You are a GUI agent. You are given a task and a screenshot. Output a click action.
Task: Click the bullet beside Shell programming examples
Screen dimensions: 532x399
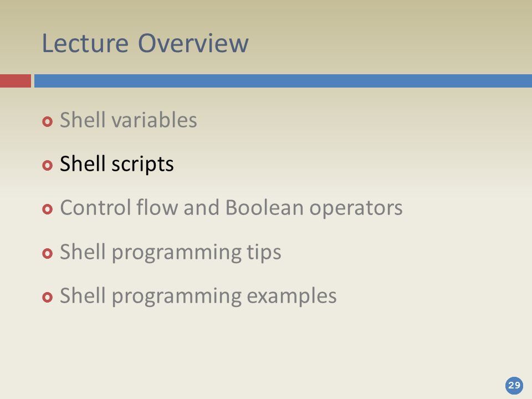point(48,297)
